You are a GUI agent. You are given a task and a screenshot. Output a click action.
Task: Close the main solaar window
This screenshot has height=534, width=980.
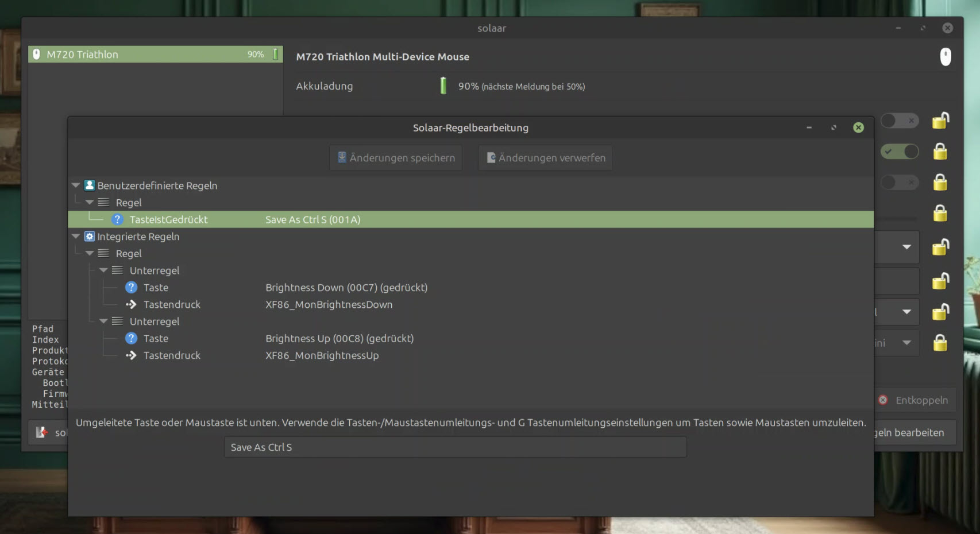pyautogui.click(x=948, y=28)
